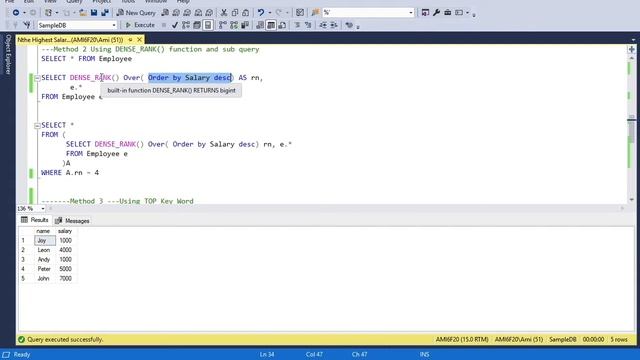
Task: Open a Database Engine Query icon
Action: click(165, 13)
